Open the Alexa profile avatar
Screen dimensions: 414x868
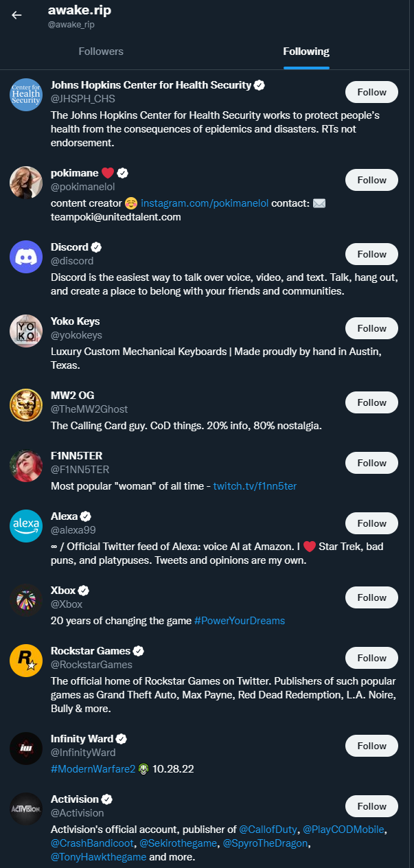(26, 526)
